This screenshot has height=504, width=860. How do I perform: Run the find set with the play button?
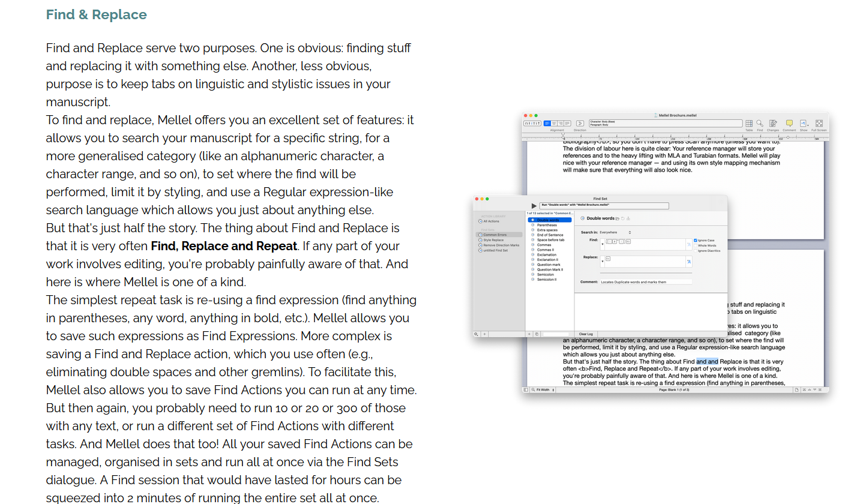[534, 206]
